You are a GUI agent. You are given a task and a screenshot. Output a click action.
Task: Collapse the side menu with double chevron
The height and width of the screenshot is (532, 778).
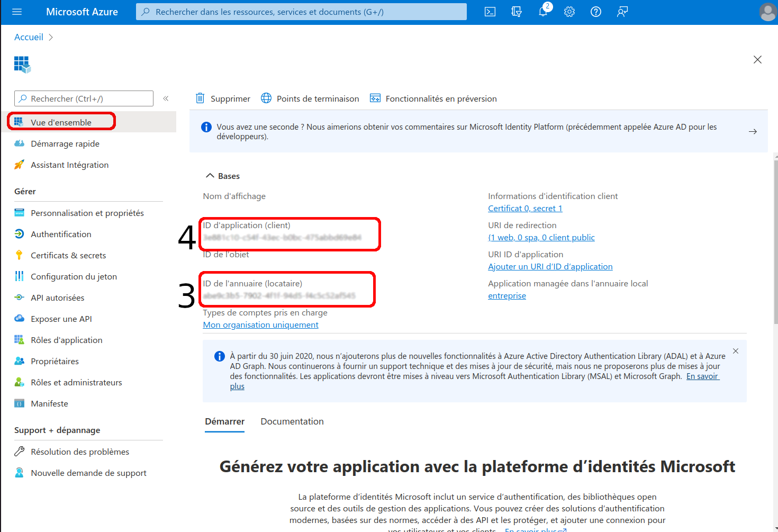point(166,98)
